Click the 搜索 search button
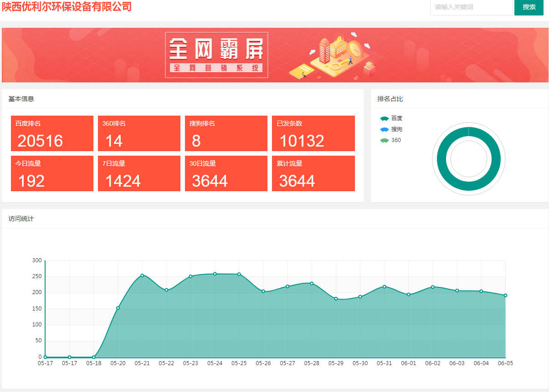This screenshot has width=549, height=392. pyautogui.click(x=528, y=7)
